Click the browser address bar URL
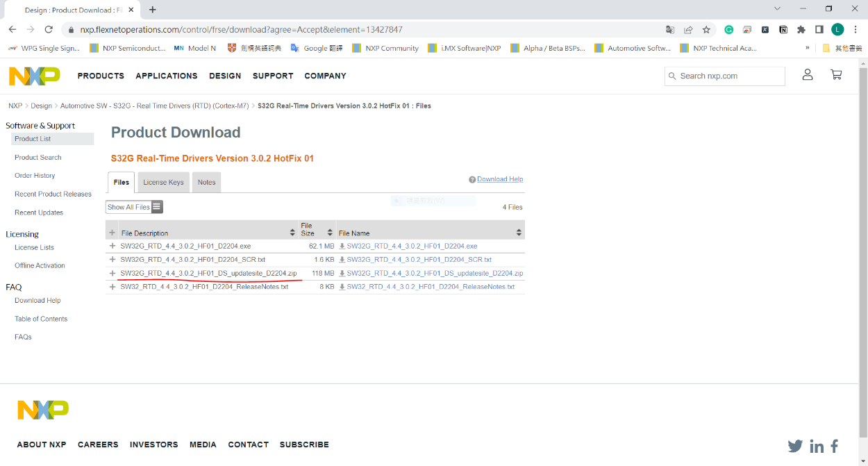 coord(241,30)
